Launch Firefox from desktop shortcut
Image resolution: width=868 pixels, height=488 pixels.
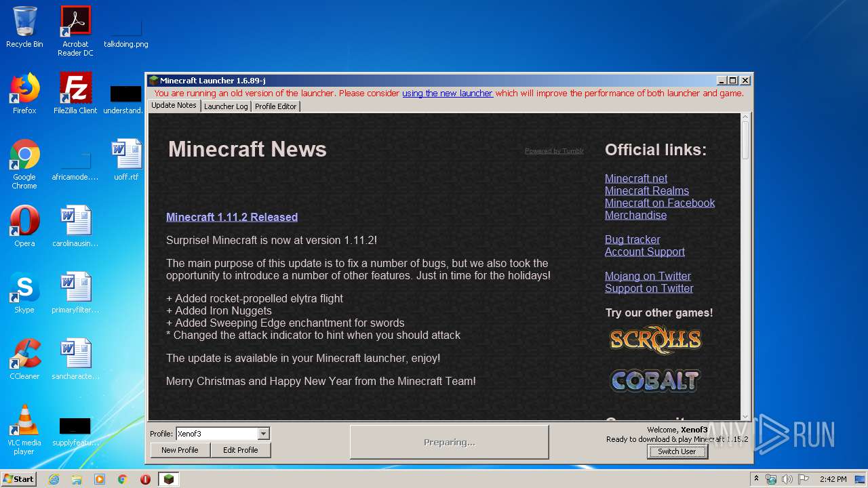pos(24,94)
